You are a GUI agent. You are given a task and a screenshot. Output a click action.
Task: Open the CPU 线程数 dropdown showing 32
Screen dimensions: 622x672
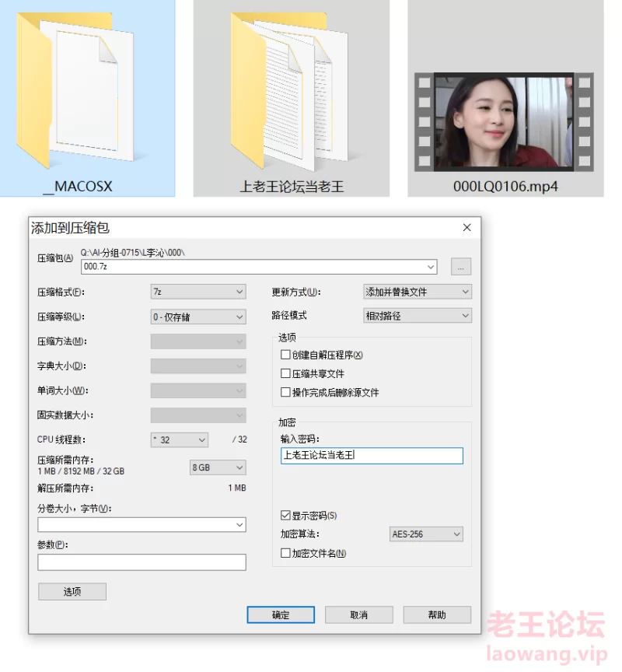pos(180,440)
